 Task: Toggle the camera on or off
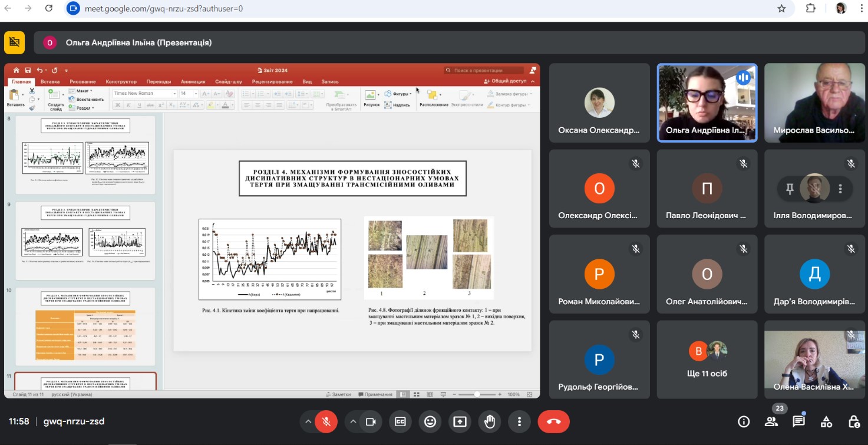point(371,421)
